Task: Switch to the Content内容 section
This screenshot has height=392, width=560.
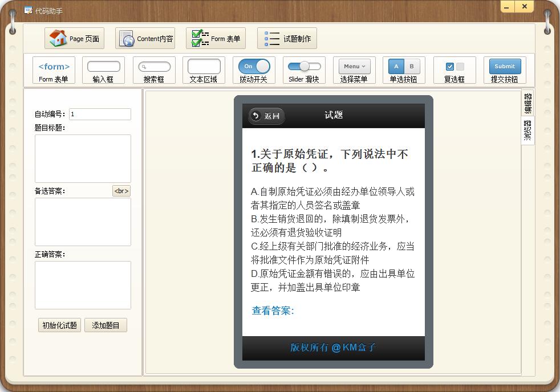Action: [x=145, y=38]
